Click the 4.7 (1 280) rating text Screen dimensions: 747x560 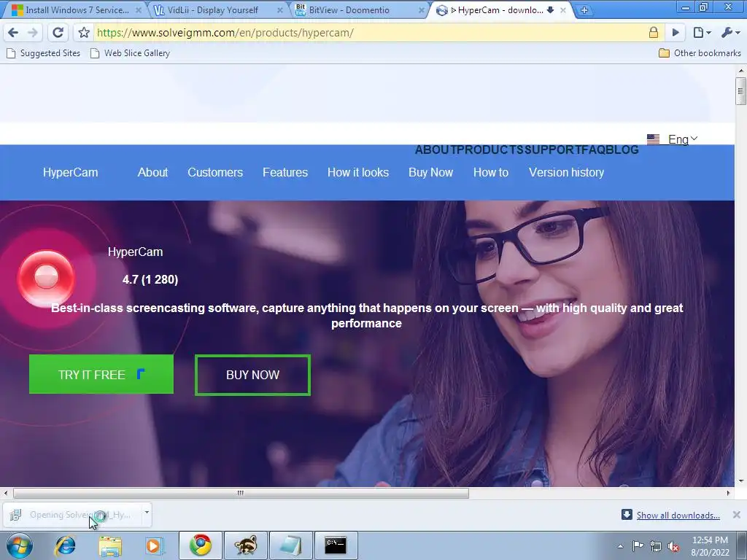pyautogui.click(x=150, y=279)
